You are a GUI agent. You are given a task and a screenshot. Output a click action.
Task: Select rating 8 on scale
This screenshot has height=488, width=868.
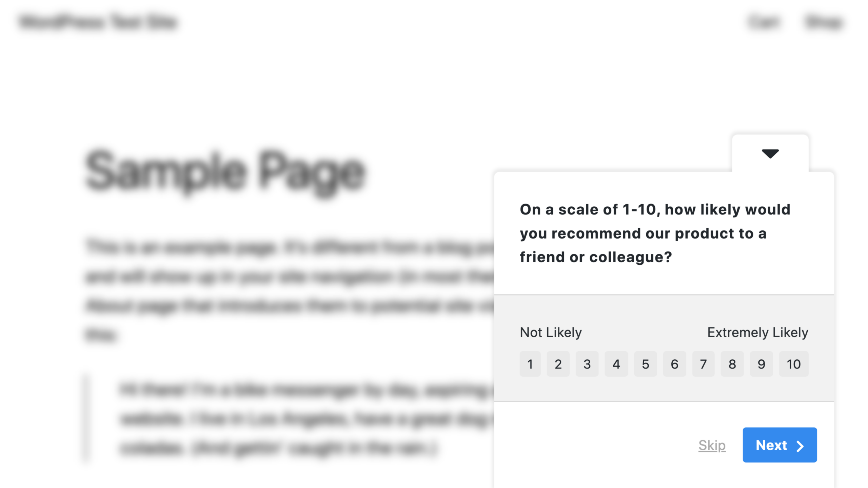[731, 364]
